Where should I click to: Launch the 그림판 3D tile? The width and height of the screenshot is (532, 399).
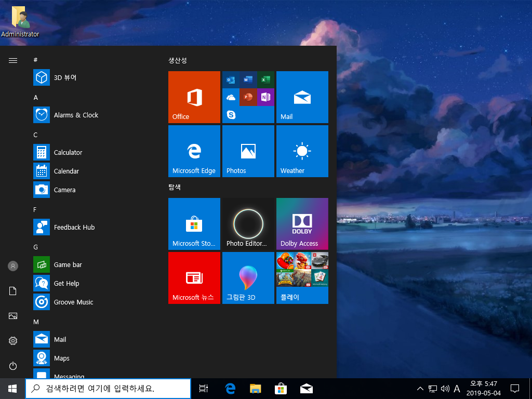[248, 278]
